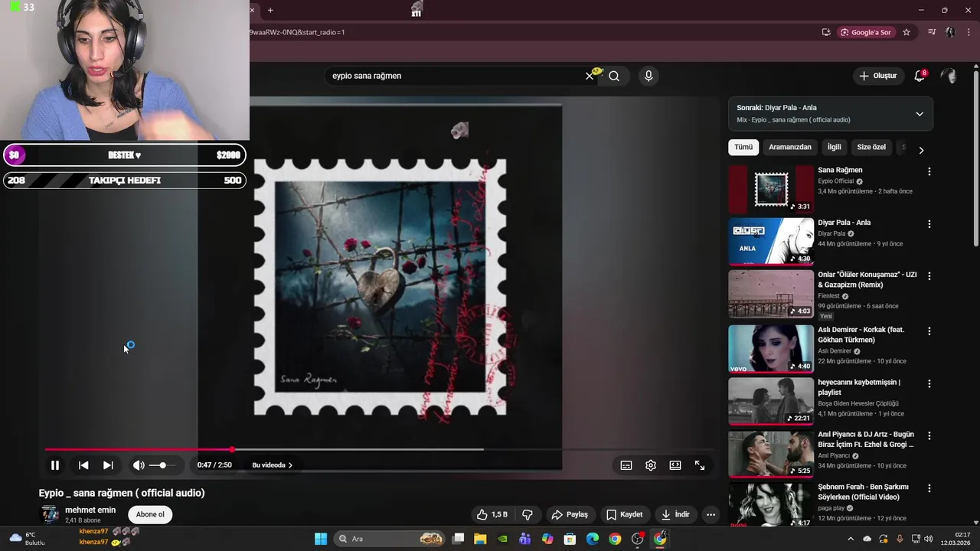980x551 pixels.
Task: Open options for heyecanını kaybetmişsin playlist
Action: [x=929, y=383]
